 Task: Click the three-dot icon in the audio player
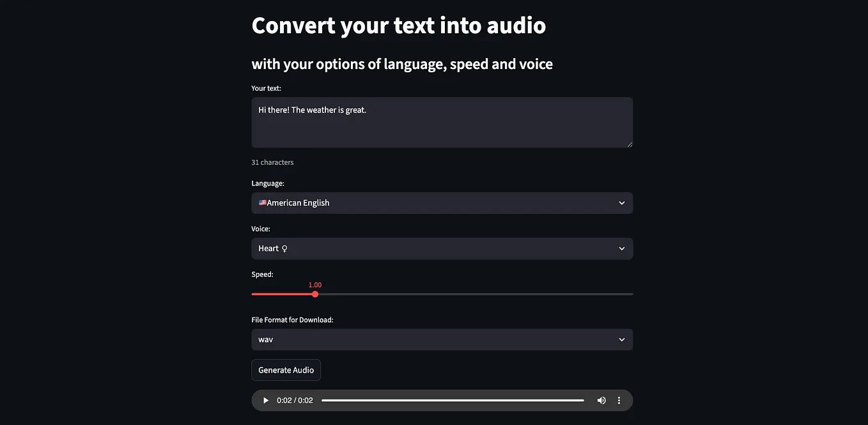coord(618,399)
